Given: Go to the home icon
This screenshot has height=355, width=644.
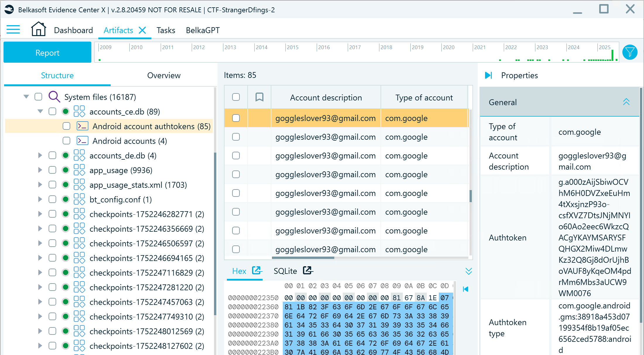Looking at the screenshot, I should tap(38, 29).
